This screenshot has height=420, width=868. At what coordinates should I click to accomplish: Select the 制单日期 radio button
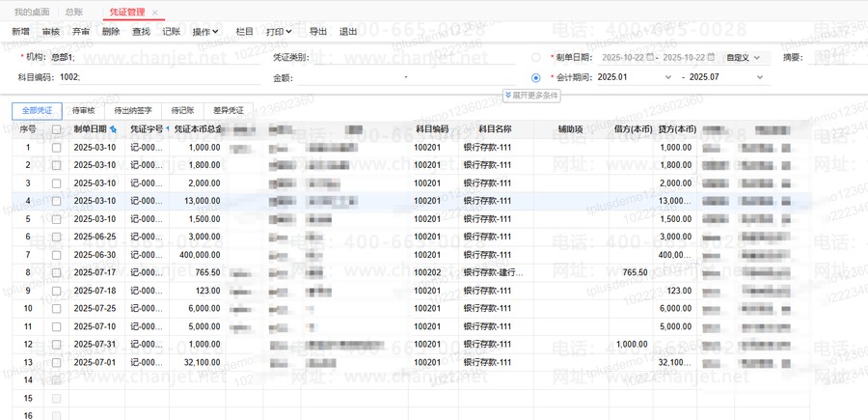pos(536,58)
